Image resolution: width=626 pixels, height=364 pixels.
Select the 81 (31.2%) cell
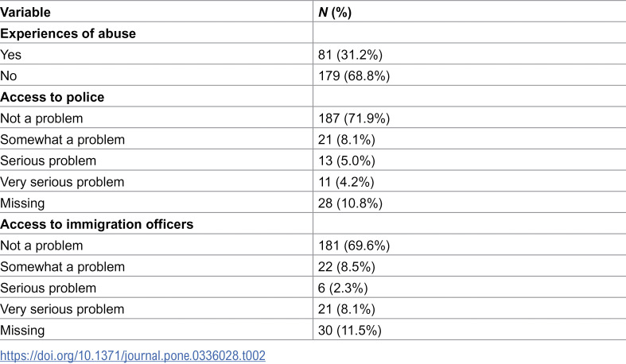[x=350, y=55]
